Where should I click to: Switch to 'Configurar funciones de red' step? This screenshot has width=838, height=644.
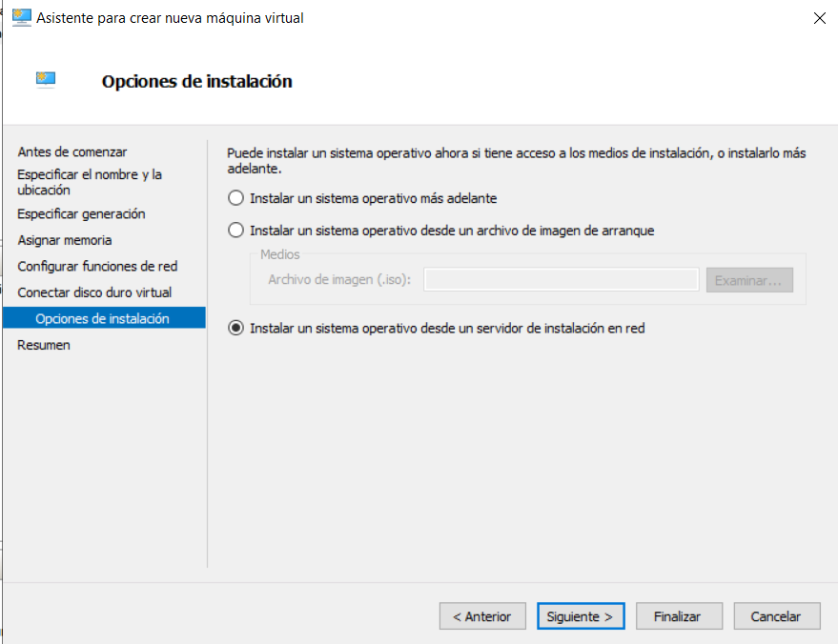(97, 266)
